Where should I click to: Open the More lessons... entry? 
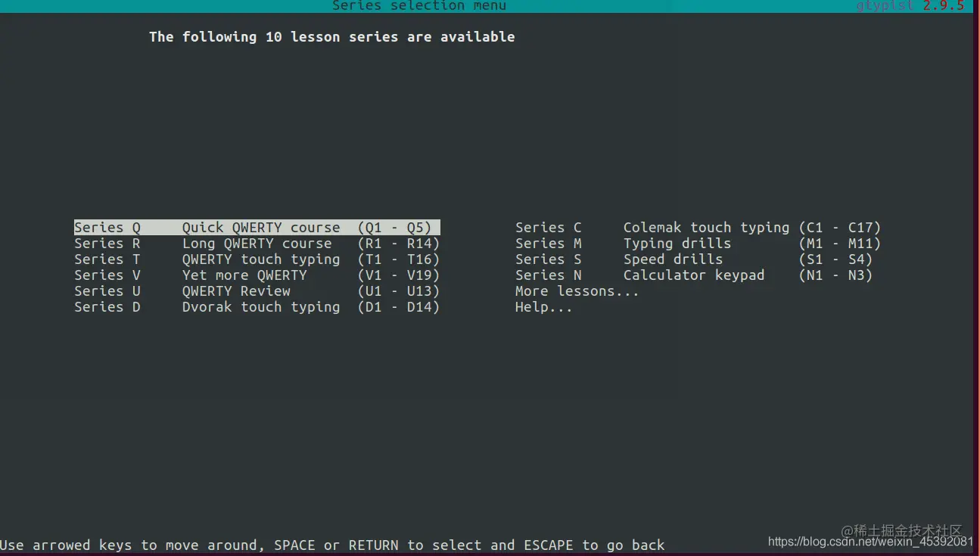[x=577, y=291]
